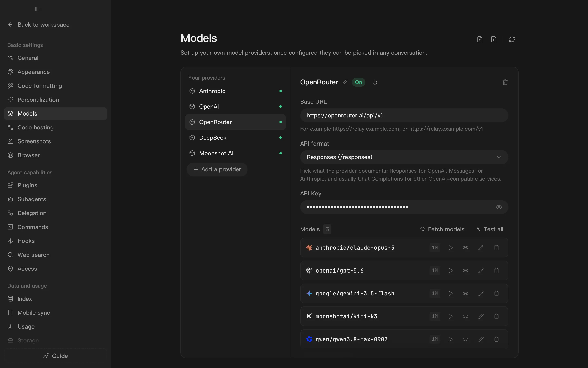Screen dimensions: 588x368
Task: Click the link icon for google/gemini-3.5-flash
Action: pos(465,294)
